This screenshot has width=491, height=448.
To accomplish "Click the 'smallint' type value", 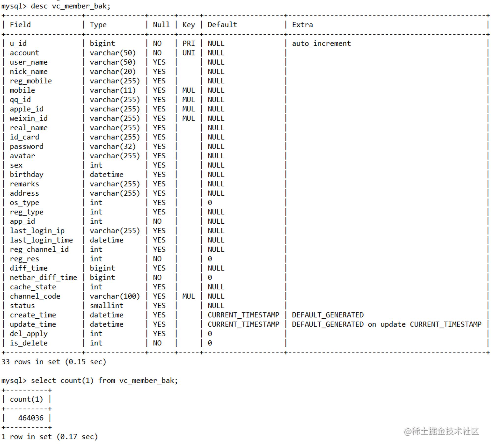I will [x=107, y=306].
